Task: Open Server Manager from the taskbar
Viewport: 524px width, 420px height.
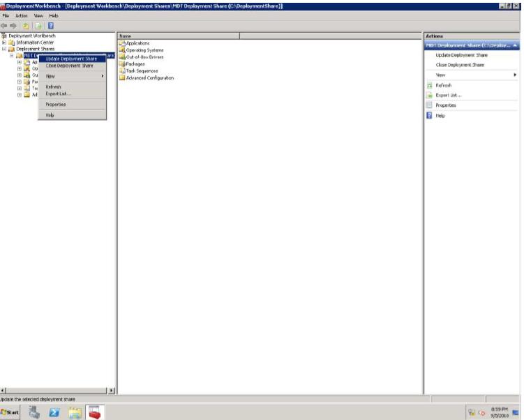Action: point(33,412)
